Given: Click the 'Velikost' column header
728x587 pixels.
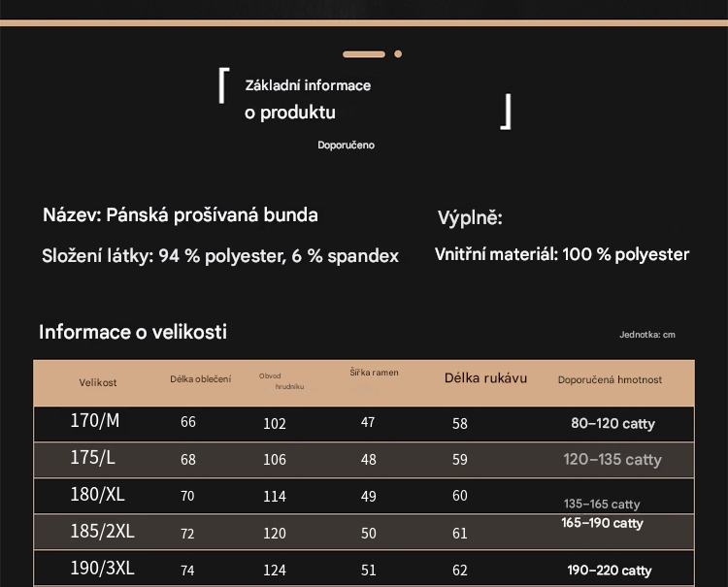Looking at the screenshot, I should click(98, 382).
